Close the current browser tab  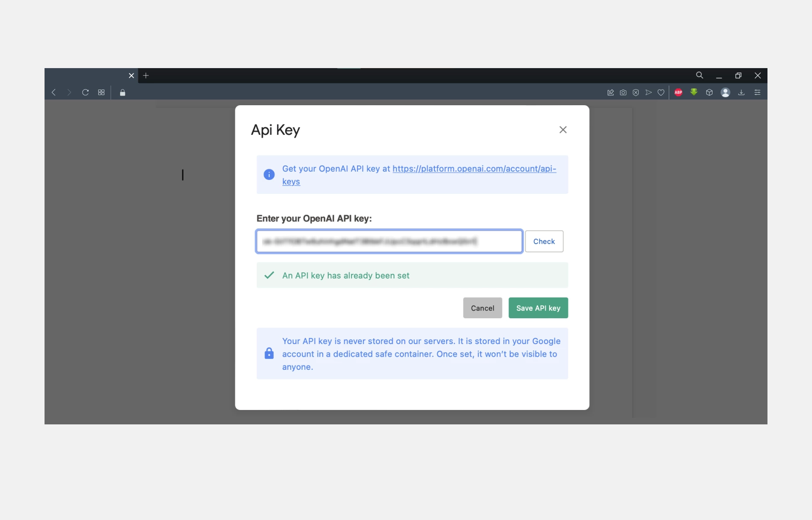tap(131, 76)
